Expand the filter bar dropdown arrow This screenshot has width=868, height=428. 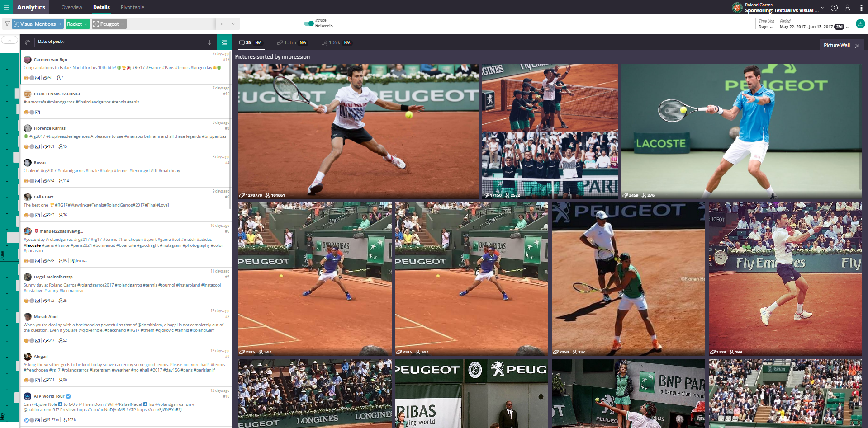tap(234, 24)
